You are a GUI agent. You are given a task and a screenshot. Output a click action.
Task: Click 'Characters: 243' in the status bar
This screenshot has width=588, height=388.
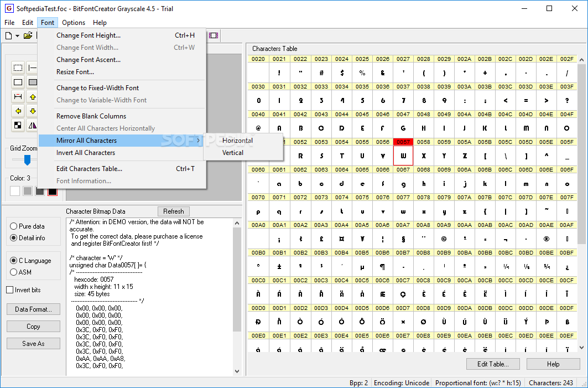(551, 383)
